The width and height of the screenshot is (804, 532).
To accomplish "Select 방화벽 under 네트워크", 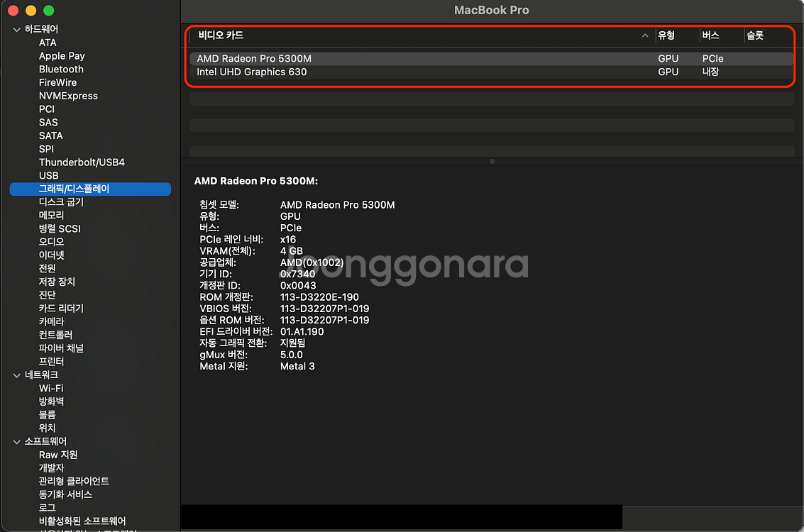I will tap(51, 401).
